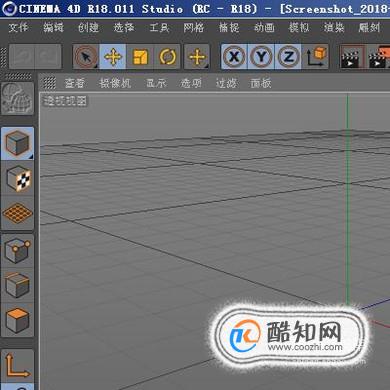Enable Texture mode checkered cube

pyautogui.click(x=18, y=178)
